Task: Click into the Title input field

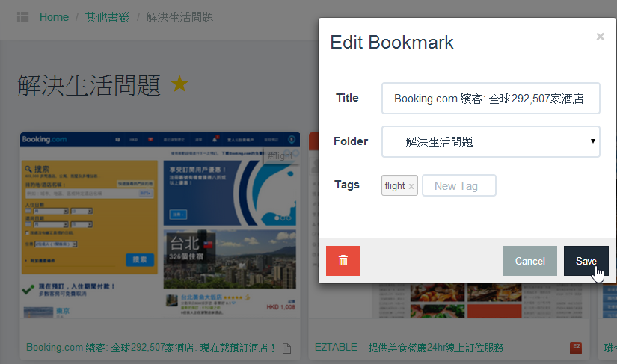Action: click(x=491, y=98)
